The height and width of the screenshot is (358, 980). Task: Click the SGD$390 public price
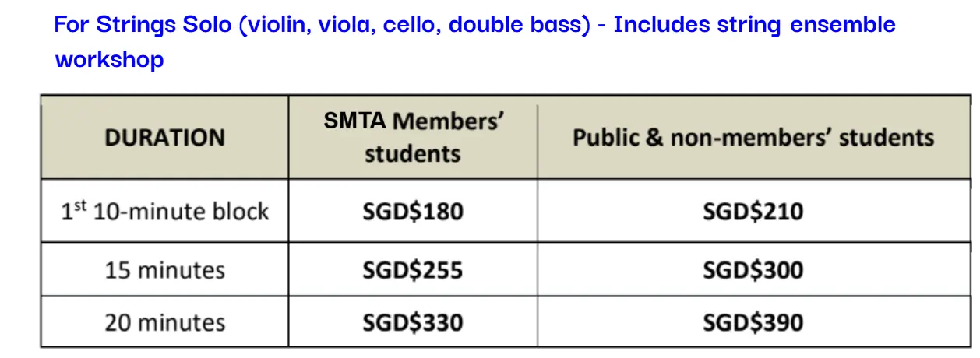pos(753,322)
